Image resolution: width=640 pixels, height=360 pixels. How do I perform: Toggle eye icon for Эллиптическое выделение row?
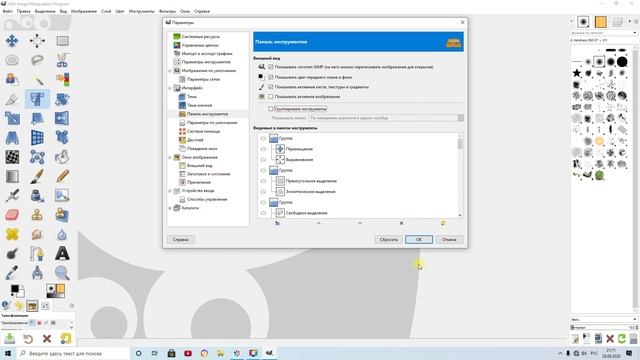click(x=263, y=191)
